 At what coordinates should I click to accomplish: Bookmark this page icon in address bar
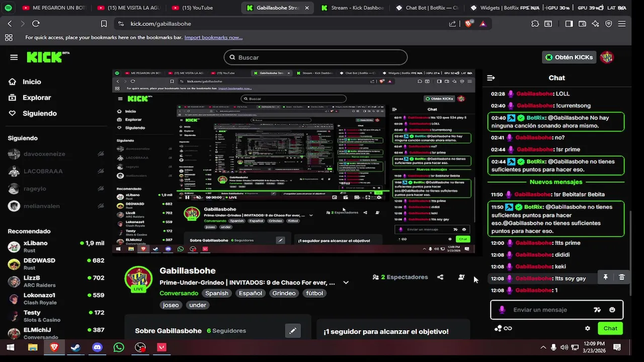104,24
